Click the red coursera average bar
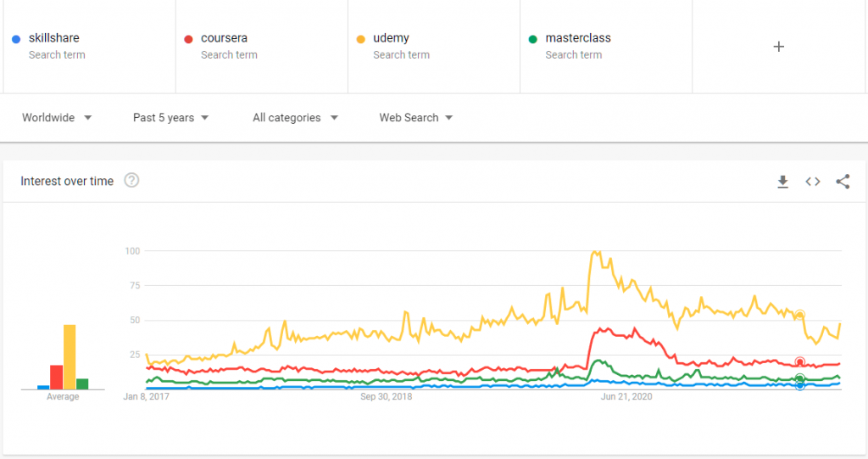This screenshot has width=868, height=459. pyautogui.click(x=57, y=377)
